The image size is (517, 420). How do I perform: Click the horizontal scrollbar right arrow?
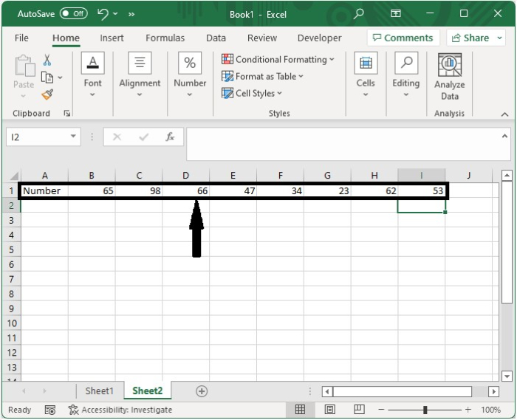[x=493, y=392]
